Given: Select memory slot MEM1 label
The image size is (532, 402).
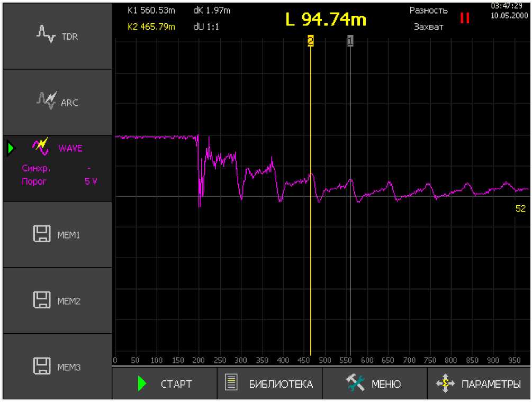Looking at the screenshot, I should (68, 235).
